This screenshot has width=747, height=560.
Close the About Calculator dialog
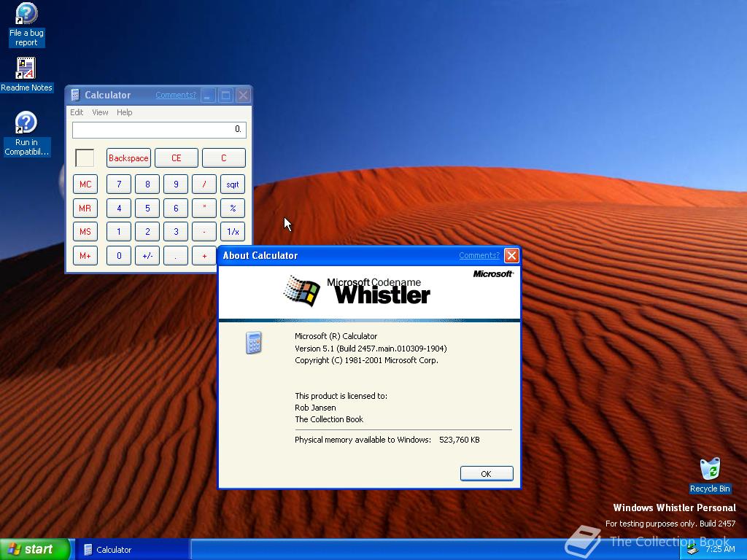tap(511, 256)
